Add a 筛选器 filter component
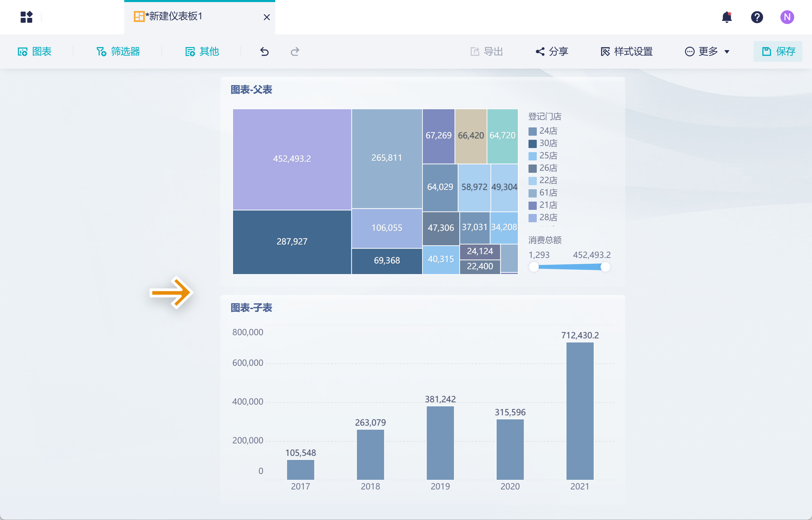The width and height of the screenshot is (812, 520). coord(118,52)
